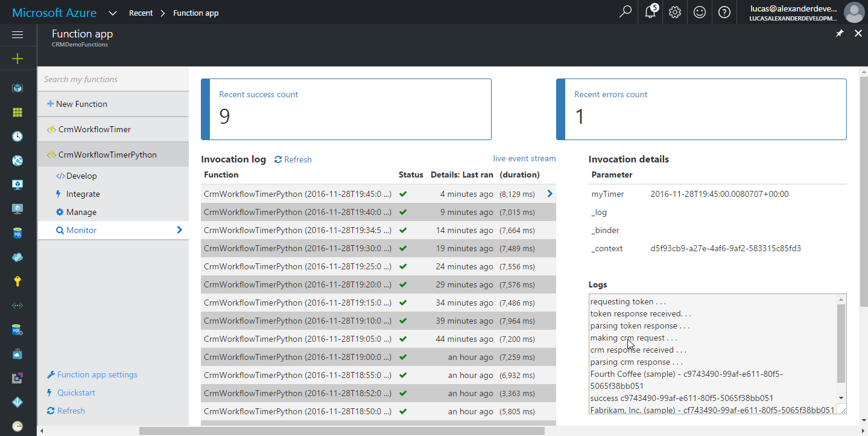
Task: Open the virtual networks arrows-and-dots icon
Action: (x=17, y=306)
